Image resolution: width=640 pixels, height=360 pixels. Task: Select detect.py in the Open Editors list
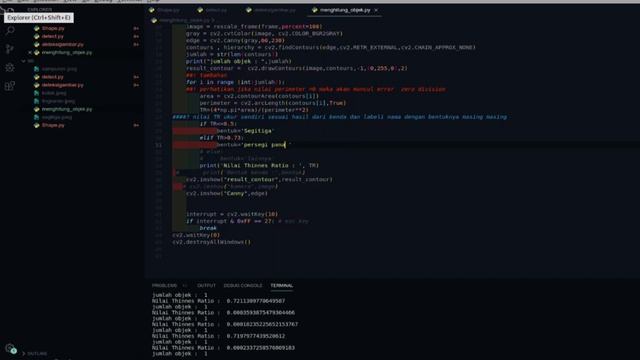[x=53, y=36]
